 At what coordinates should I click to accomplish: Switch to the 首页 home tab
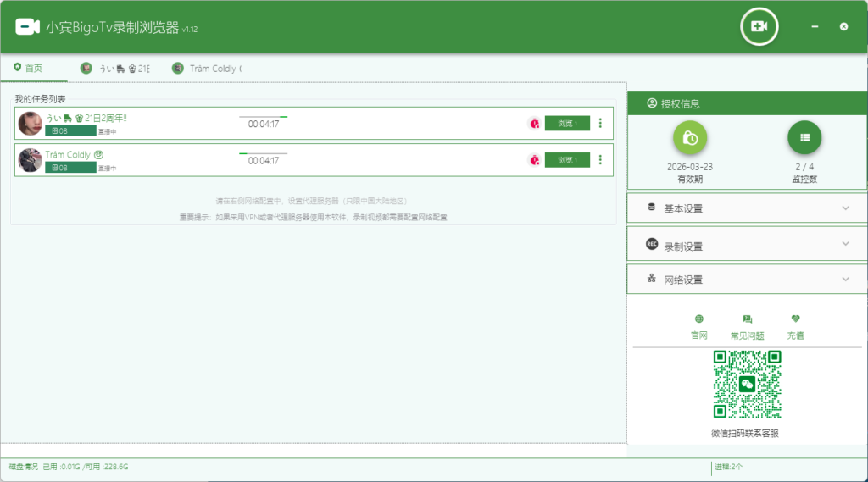tap(28, 69)
